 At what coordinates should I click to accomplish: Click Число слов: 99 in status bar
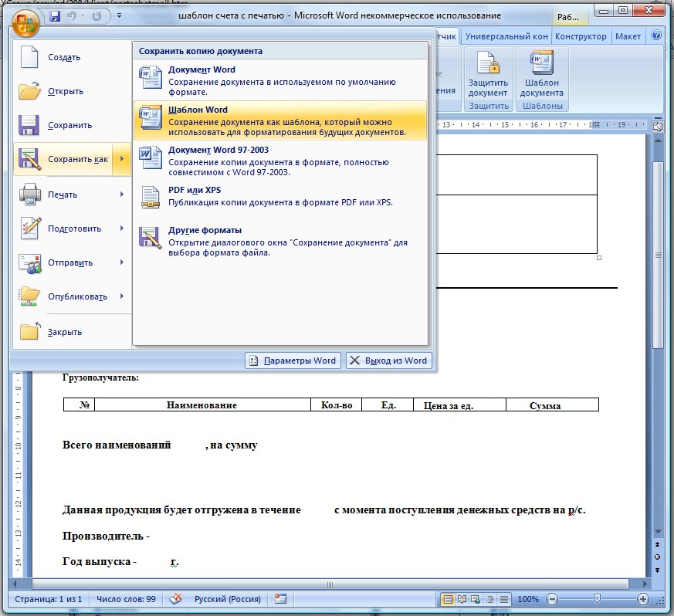pyautogui.click(x=126, y=599)
